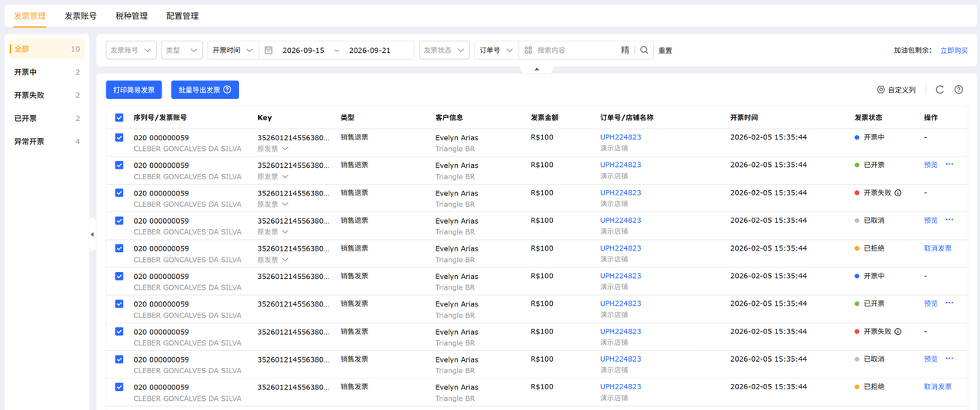
Task: Click the question mark in 批量导出发票 button
Action: tap(227, 90)
